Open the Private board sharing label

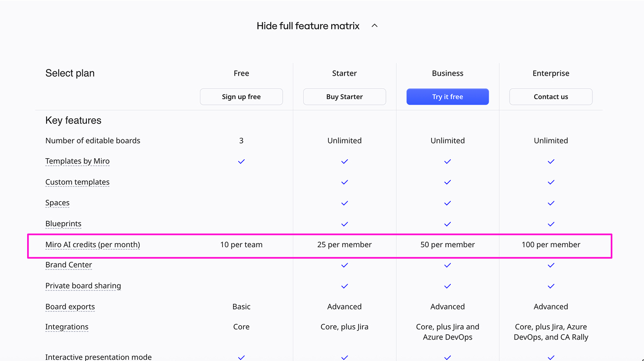click(83, 286)
